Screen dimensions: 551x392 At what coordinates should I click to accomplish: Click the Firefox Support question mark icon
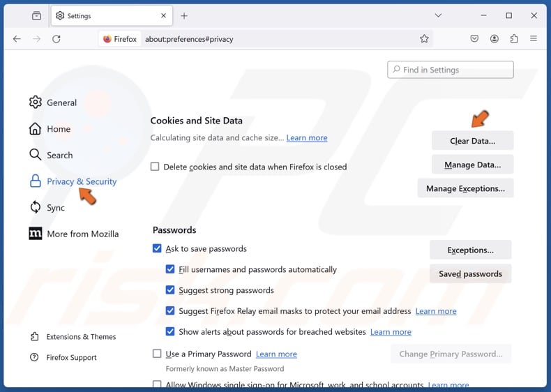point(34,357)
